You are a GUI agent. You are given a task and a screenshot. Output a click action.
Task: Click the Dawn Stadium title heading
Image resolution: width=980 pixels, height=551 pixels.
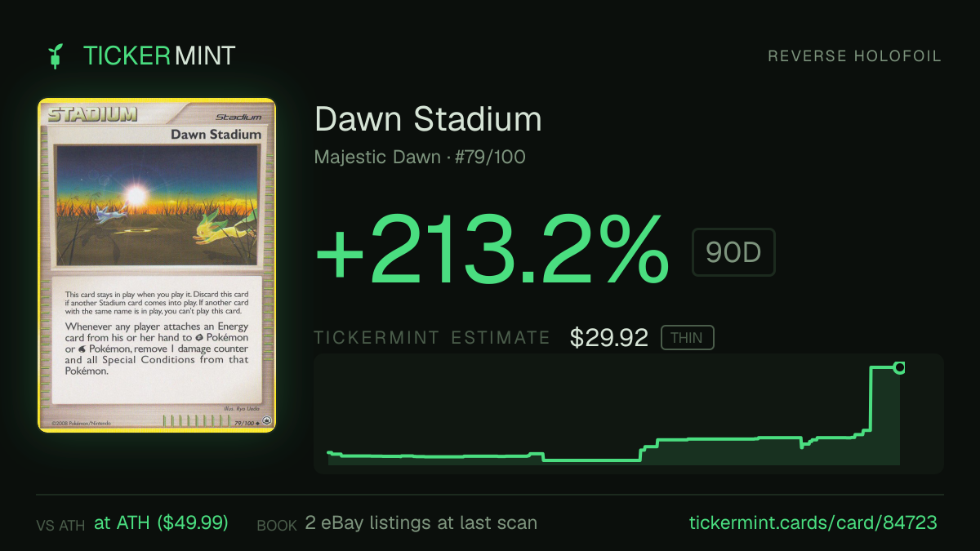[428, 119]
